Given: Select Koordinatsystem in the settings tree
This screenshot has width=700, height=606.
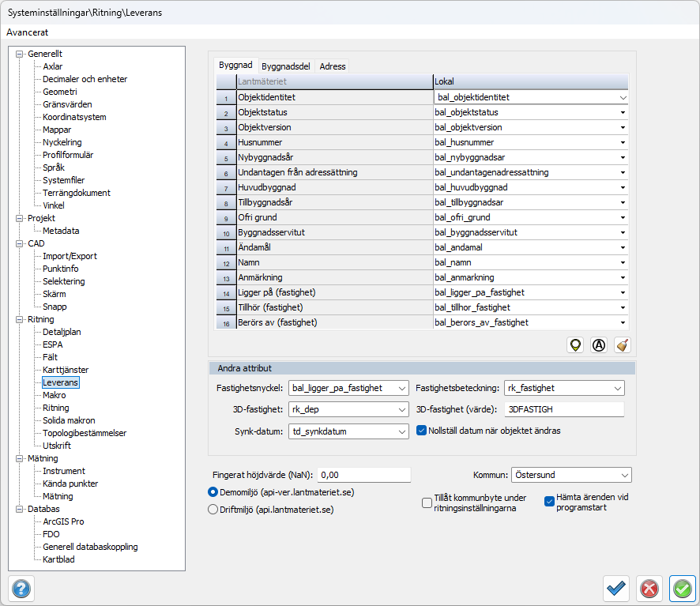Looking at the screenshot, I should tap(74, 117).
